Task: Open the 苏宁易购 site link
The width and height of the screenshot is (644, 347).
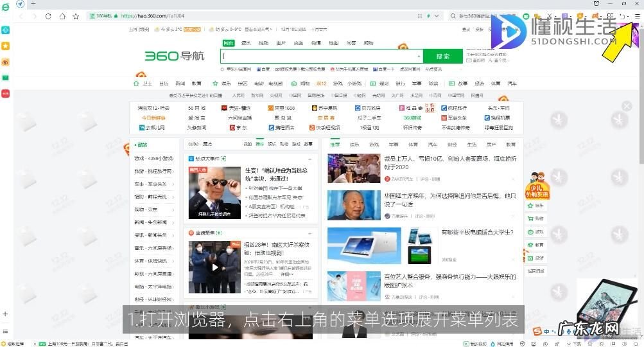Action: point(324,108)
